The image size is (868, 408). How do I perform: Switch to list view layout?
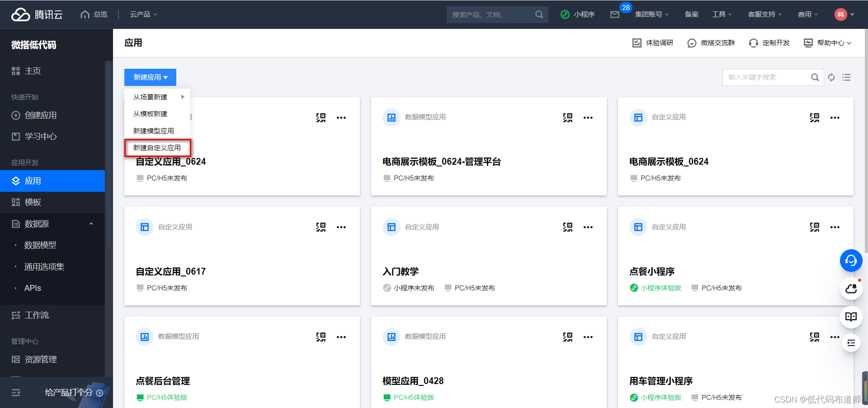(846, 77)
